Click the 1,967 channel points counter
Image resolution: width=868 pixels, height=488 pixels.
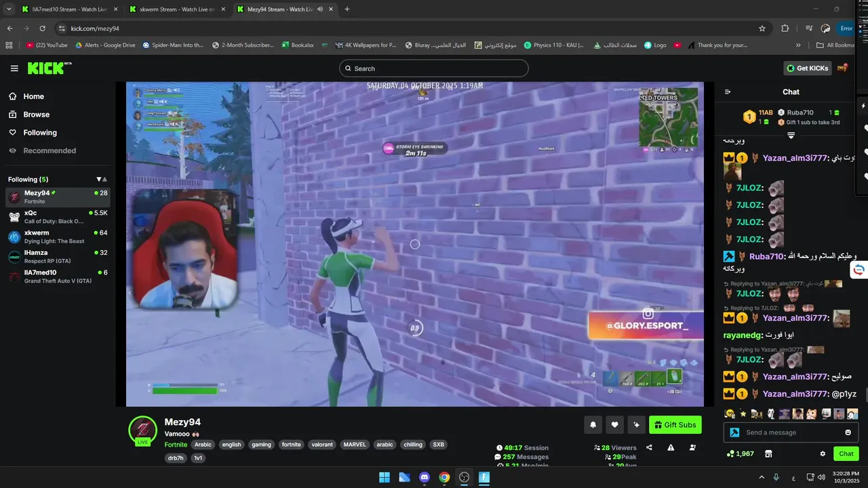[x=740, y=453]
